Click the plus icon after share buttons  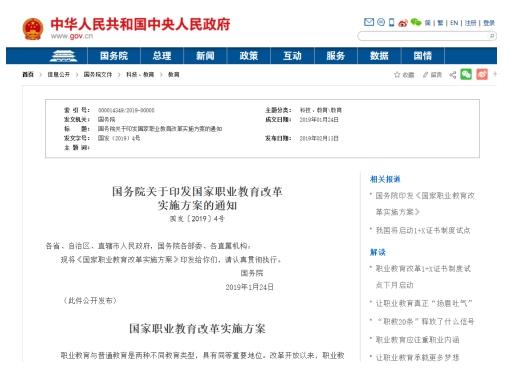495,74
